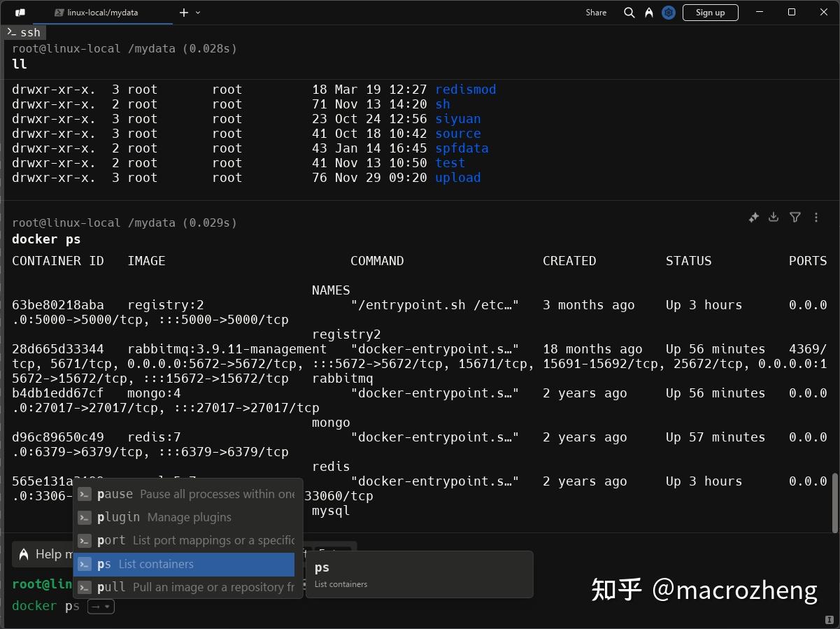Click the 18 months ago created value
Viewport: 840px width, 629px height.
pyautogui.click(x=592, y=349)
